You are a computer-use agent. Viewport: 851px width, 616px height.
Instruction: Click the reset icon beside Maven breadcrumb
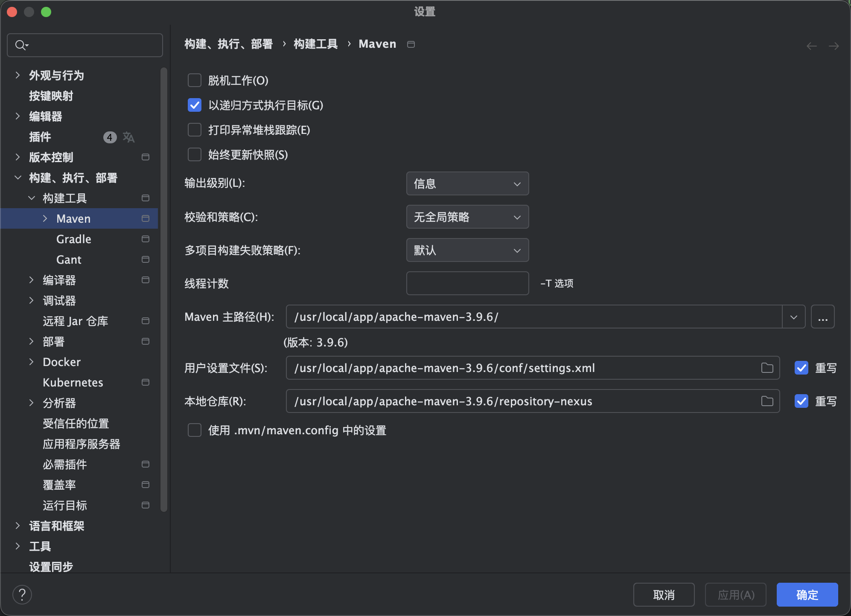pyautogui.click(x=411, y=44)
